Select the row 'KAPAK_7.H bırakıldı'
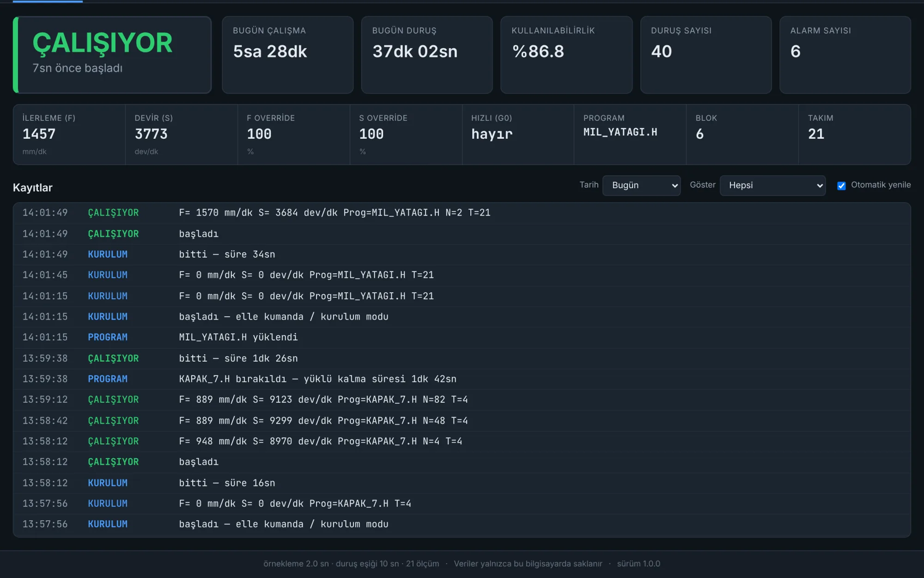 pos(462,379)
